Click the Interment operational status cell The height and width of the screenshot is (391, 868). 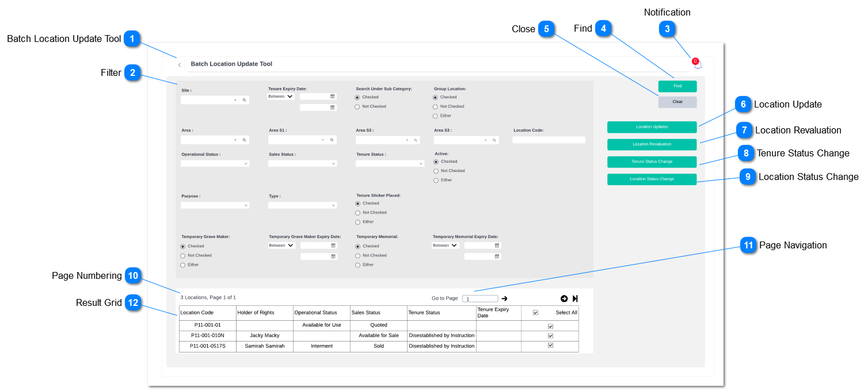click(322, 346)
